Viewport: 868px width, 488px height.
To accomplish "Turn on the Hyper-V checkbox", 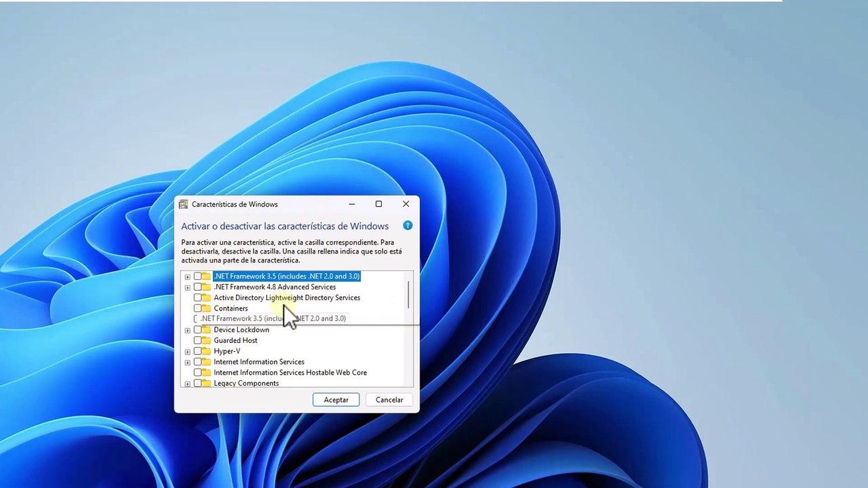I will [x=197, y=351].
